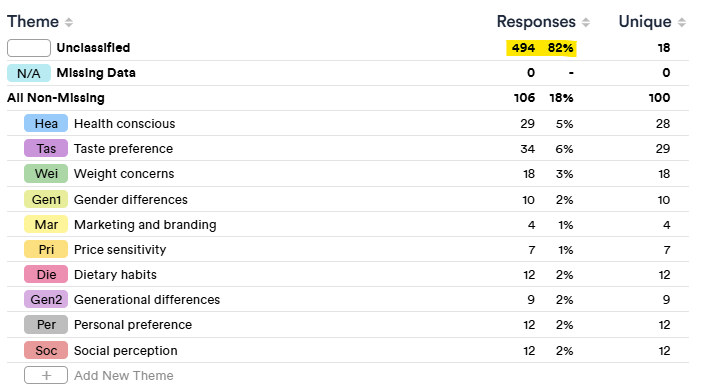Screen dimensions: 704x389
Task: Select the purple Tas theme tag
Action: pos(46,149)
